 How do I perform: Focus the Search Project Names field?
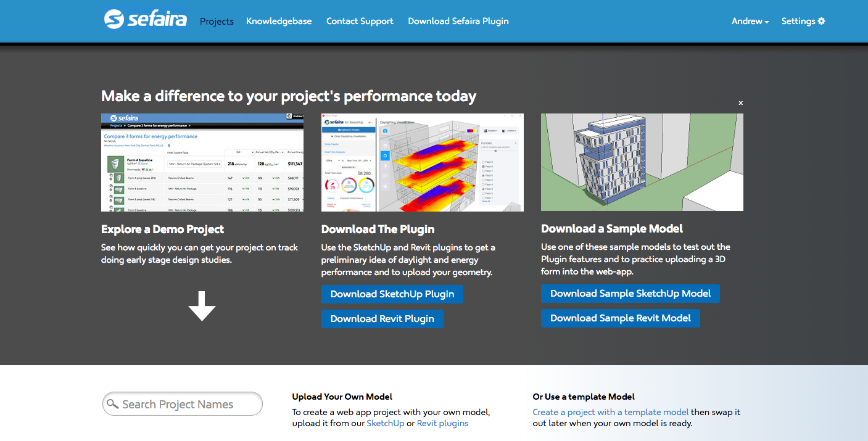coord(183,404)
